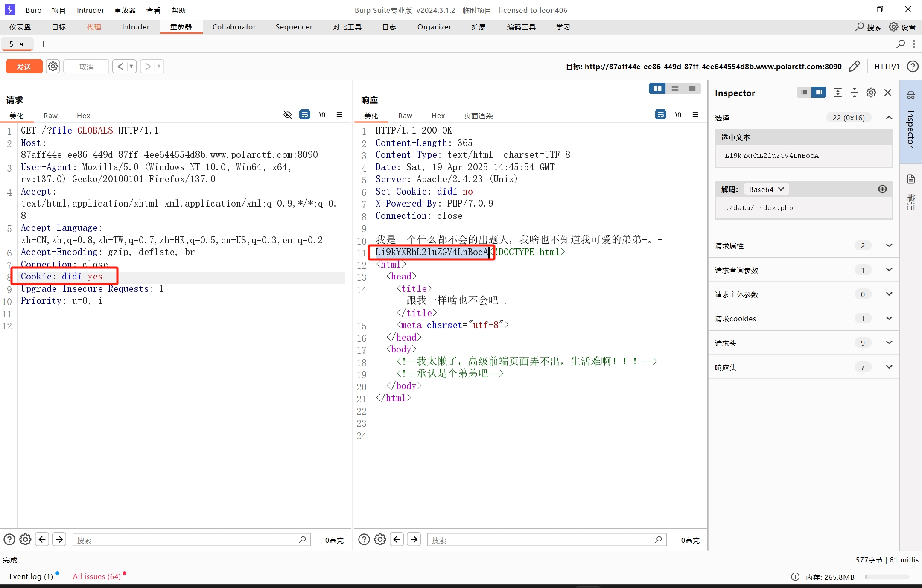Switch to the Collaborator tab
The height and width of the screenshot is (588, 922).
click(x=234, y=27)
